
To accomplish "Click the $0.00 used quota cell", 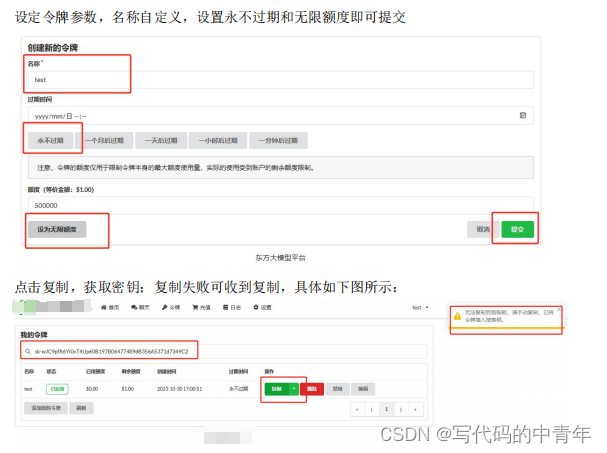I will tap(92, 389).
